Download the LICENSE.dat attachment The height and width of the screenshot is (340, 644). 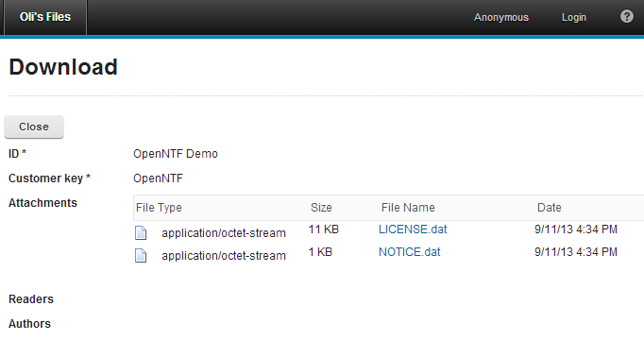click(413, 229)
